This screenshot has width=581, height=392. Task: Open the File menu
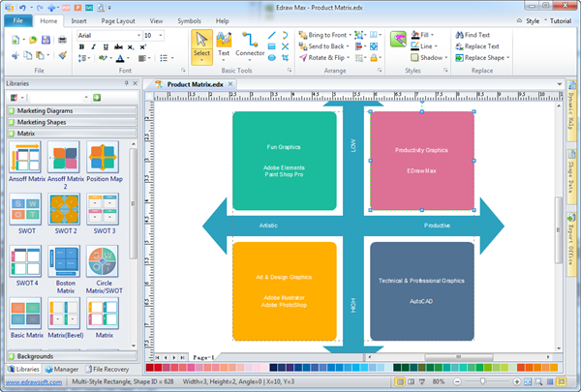[x=17, y=20]
